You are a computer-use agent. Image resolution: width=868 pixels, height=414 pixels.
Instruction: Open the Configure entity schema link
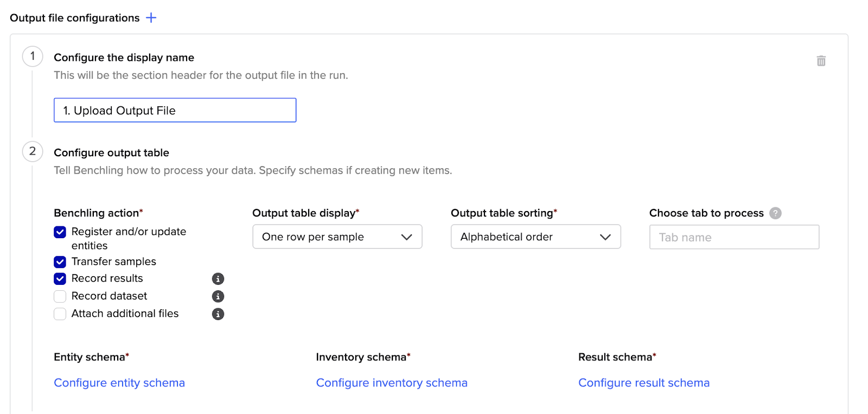point(119,383)
